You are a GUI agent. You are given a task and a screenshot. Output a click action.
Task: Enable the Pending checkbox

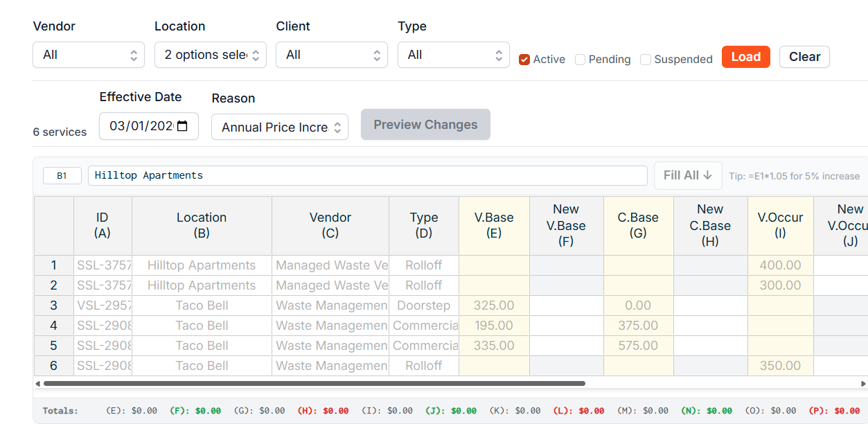(x=581, y=60)
